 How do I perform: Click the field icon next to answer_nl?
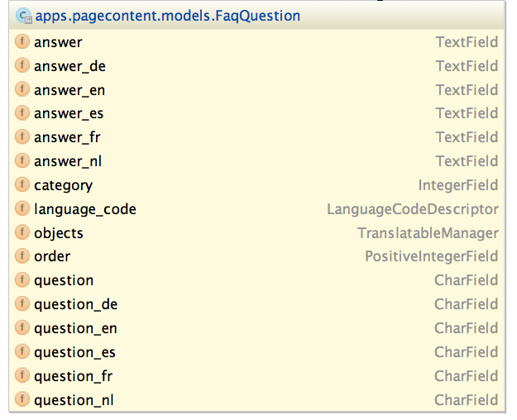pos(22,161)
